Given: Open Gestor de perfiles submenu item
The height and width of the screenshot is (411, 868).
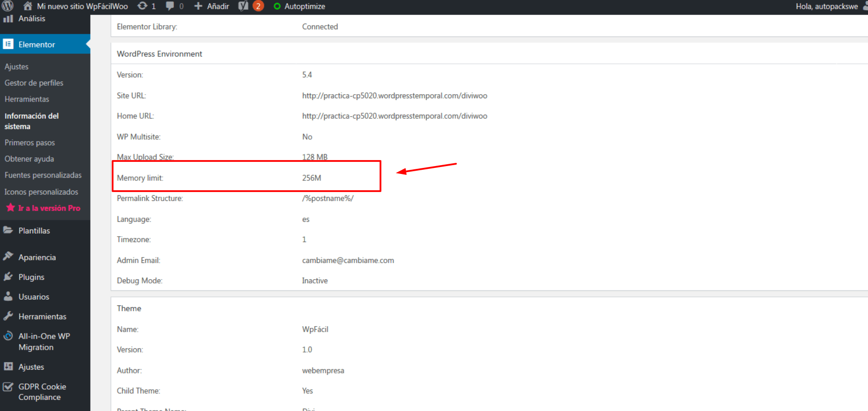Looking at the screenshot, I should 34,83.
